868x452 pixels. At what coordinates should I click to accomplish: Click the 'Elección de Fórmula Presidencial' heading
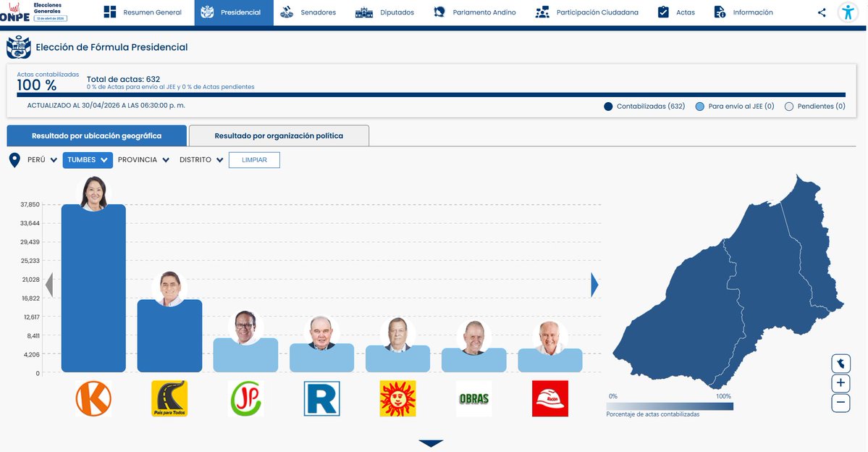[x=111, y=47]
